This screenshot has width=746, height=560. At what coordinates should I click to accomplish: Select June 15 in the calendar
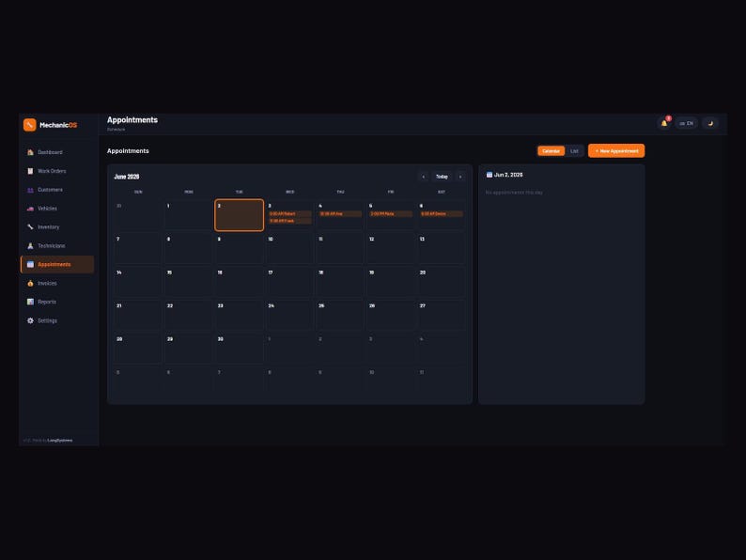[x=189, y=282]
